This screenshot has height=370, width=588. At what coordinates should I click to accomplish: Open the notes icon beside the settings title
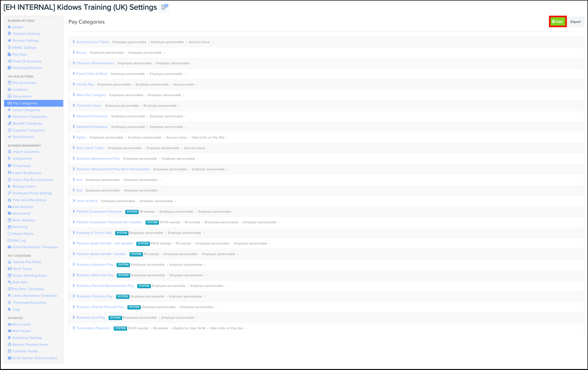coord(164,7)
